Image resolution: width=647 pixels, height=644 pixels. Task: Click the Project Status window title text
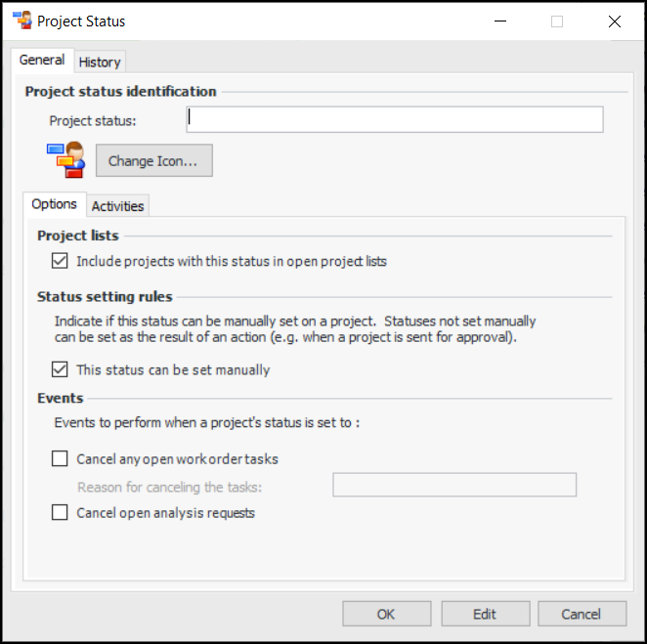[81, 21]
